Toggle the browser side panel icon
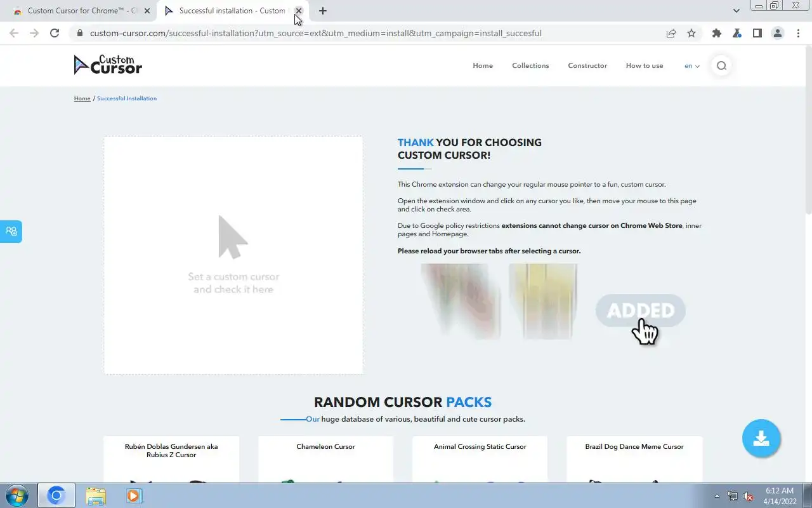 click(x=757, y=33)
